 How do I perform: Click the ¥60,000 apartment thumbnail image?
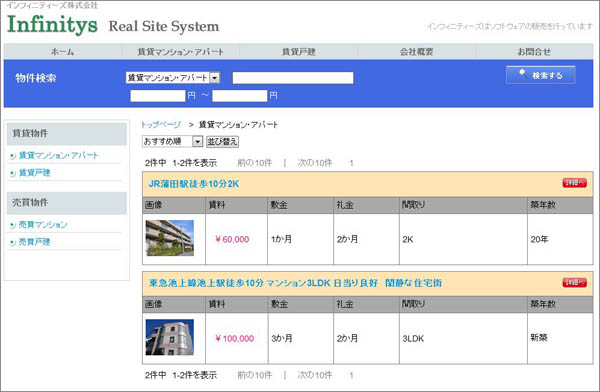[x=170, y=238]
